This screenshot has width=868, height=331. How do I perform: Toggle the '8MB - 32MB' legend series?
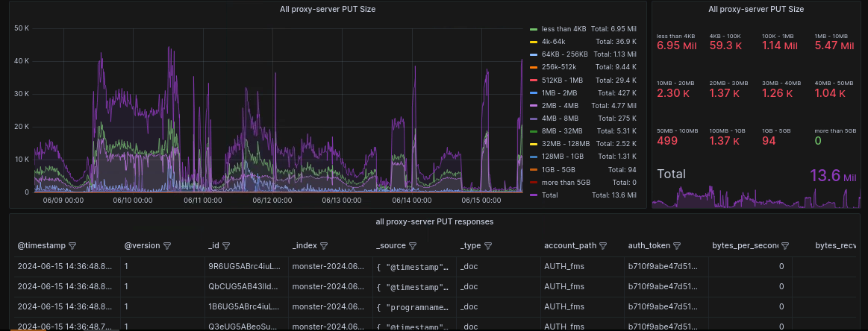[x=562, y=131]
